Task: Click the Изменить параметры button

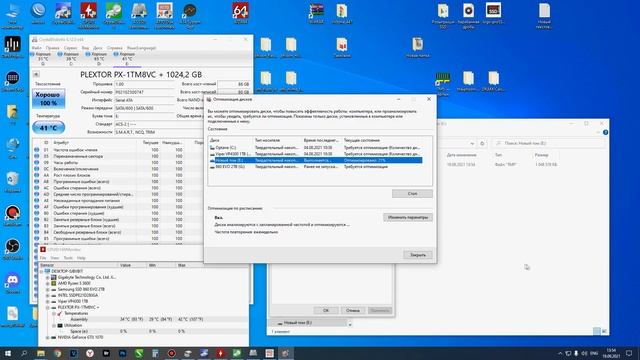Action: tap(408, 218)
